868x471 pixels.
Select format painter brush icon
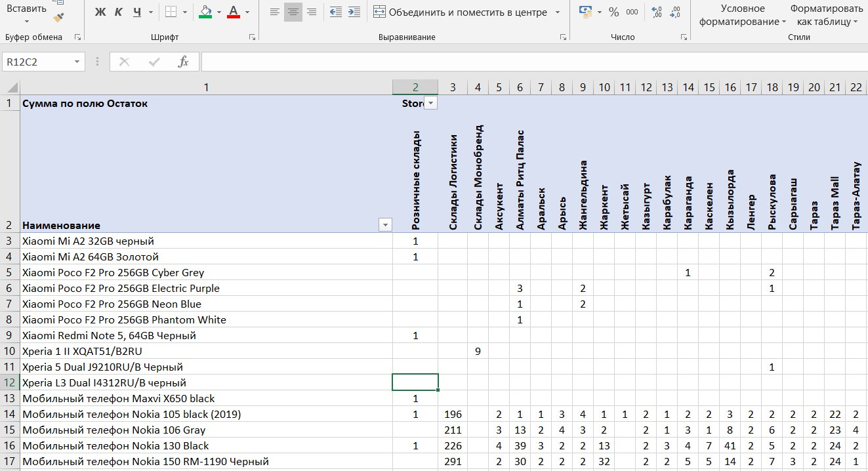pos(58,17)
